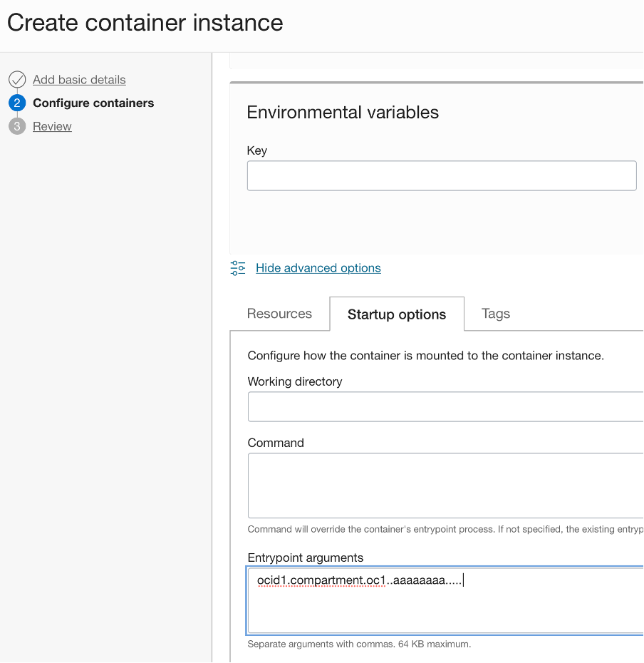Switch to the Resources tab
Screen dimensions: 644x663
pyautogui.click(x=279, y=314)
